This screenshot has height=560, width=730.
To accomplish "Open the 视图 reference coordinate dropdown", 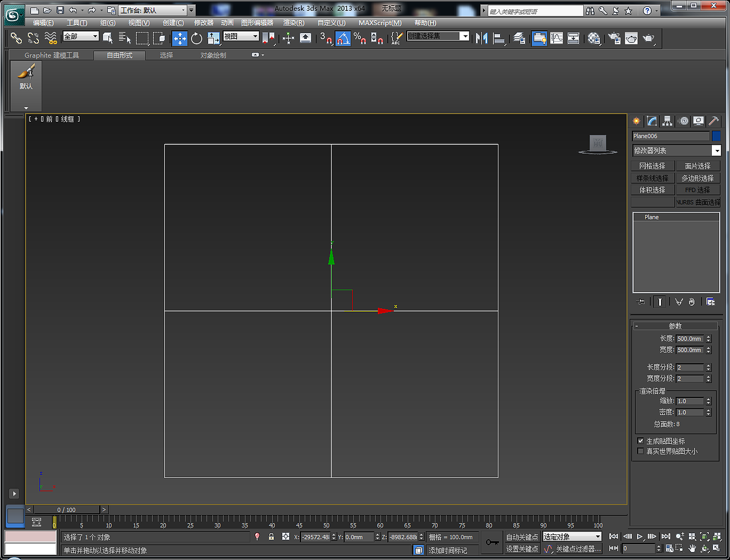I will (241, 36).
